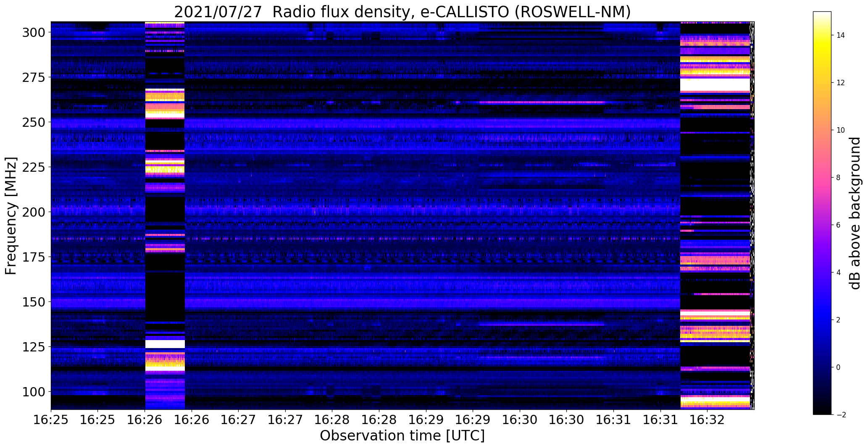
Task: Click the wide white band near 270 MHz
Action: click(x=715, y=85)
